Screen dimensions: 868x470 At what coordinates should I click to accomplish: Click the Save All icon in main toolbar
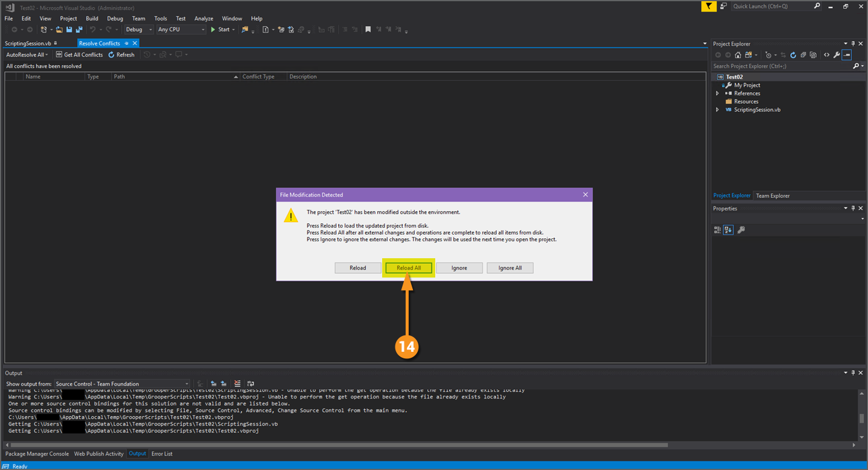coord(79,30)
